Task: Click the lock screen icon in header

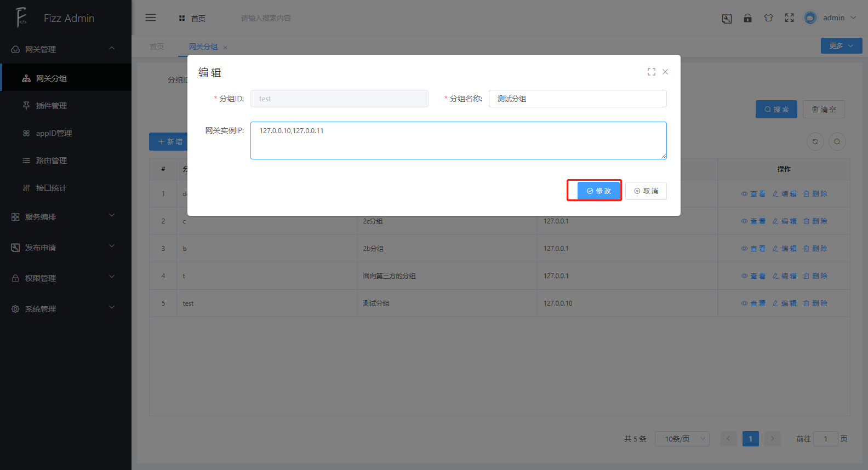Action: [747, 18]
